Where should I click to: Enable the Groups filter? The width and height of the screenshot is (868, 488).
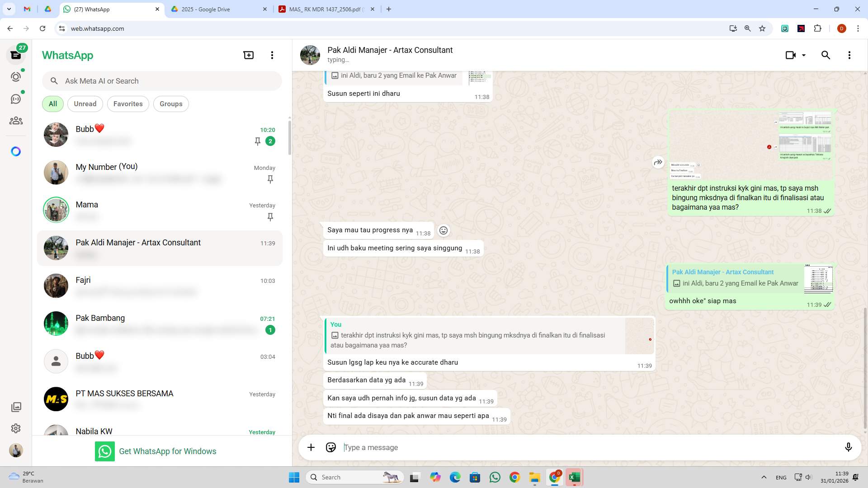[x=171, y=103]
